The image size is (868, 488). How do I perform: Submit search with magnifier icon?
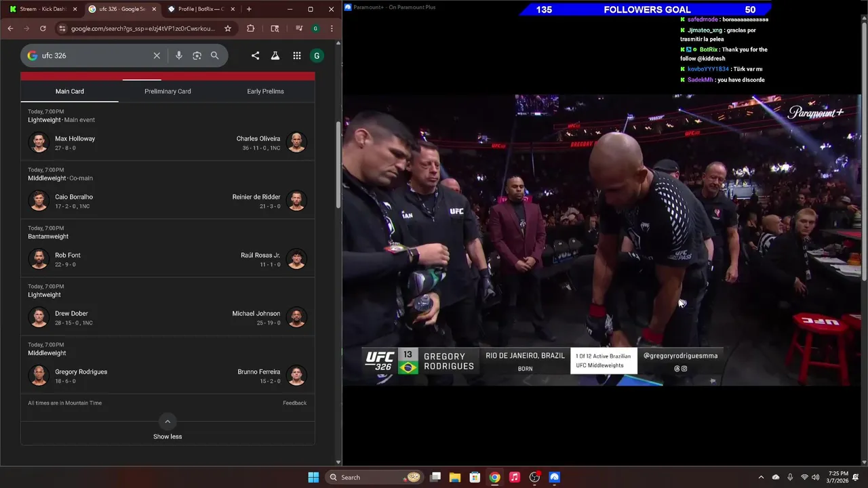click(215, 56)
